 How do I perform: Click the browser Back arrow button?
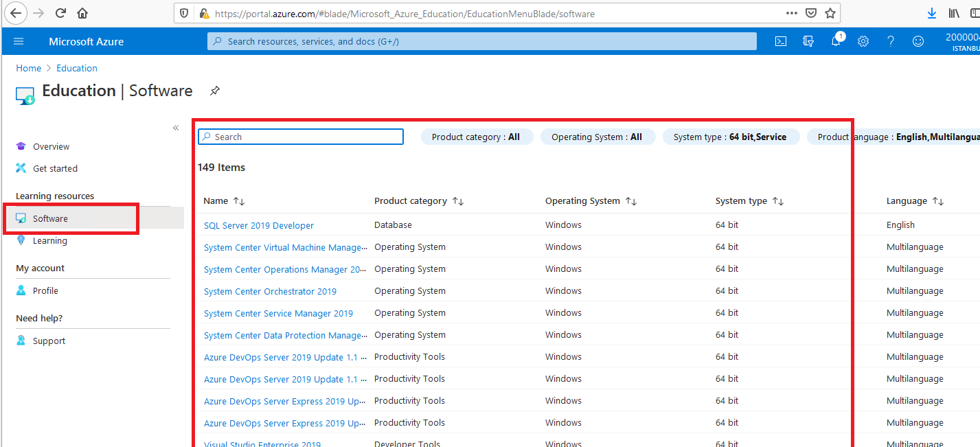tap(16, 13)
